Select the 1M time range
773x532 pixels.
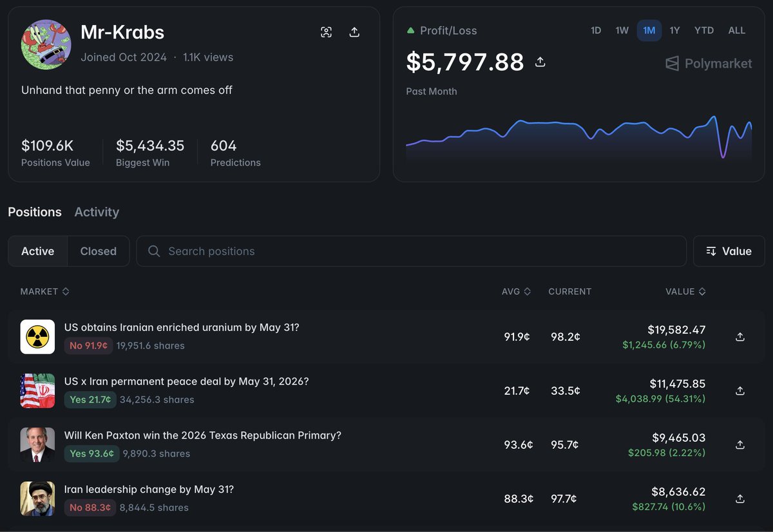[649, 30]
